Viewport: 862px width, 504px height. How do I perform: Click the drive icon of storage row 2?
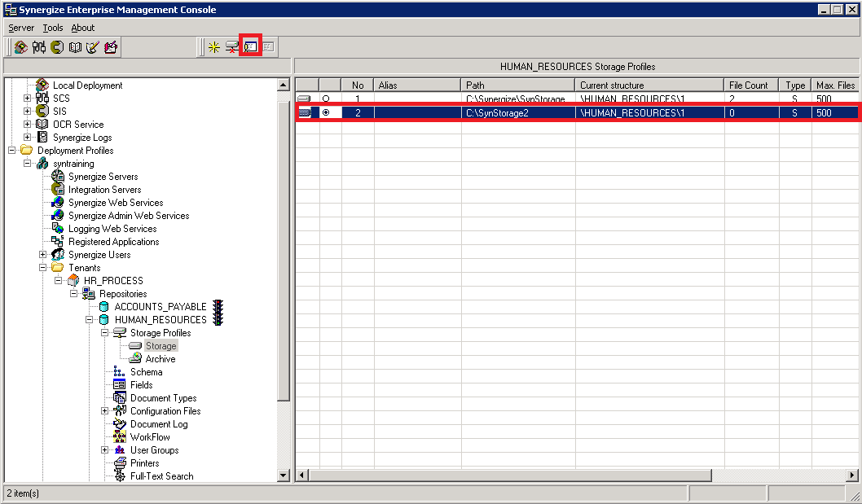point(305,112)
